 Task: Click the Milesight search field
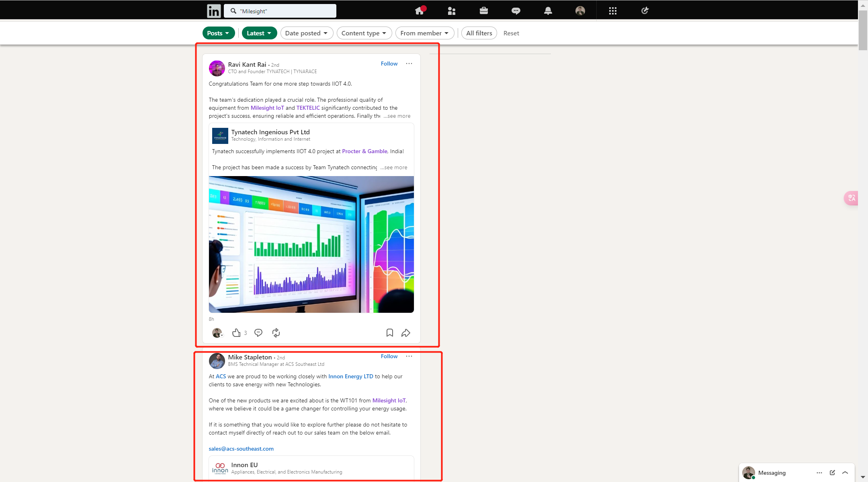(x=280, y=11)
